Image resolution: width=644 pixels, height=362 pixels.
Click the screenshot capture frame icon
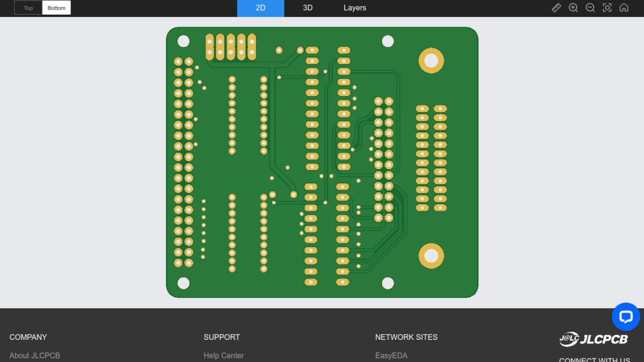pyautogui.click(x=607, y=8)
